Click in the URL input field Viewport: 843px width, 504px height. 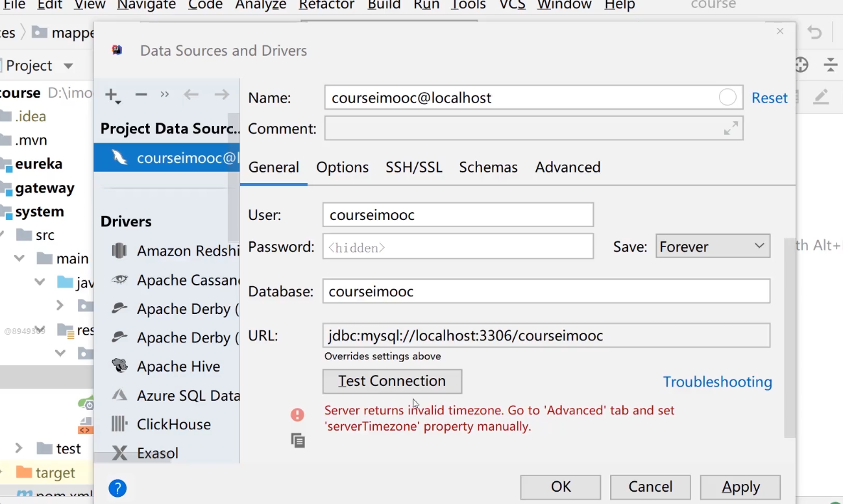(546, 336)
